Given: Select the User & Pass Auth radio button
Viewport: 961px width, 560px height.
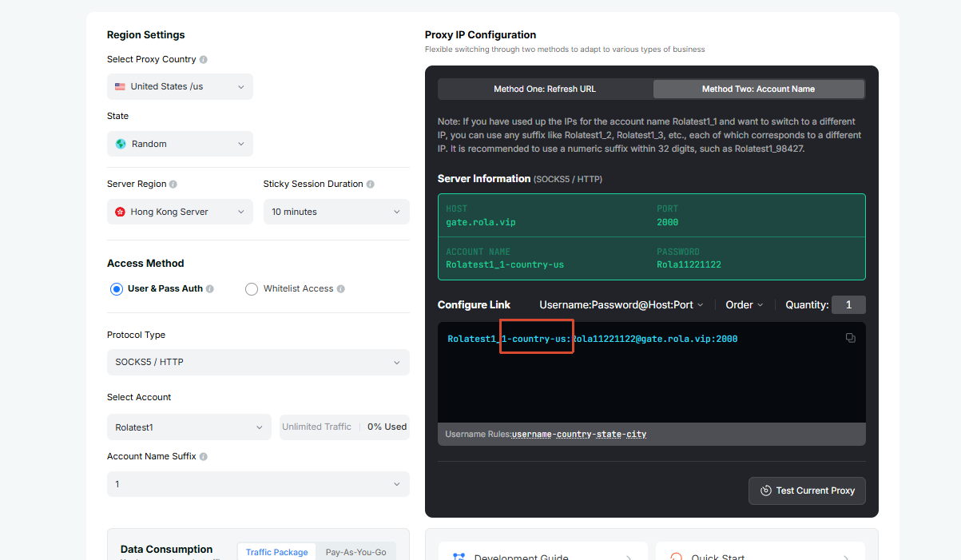Looking at the screenshot, I should pos(117,289).
